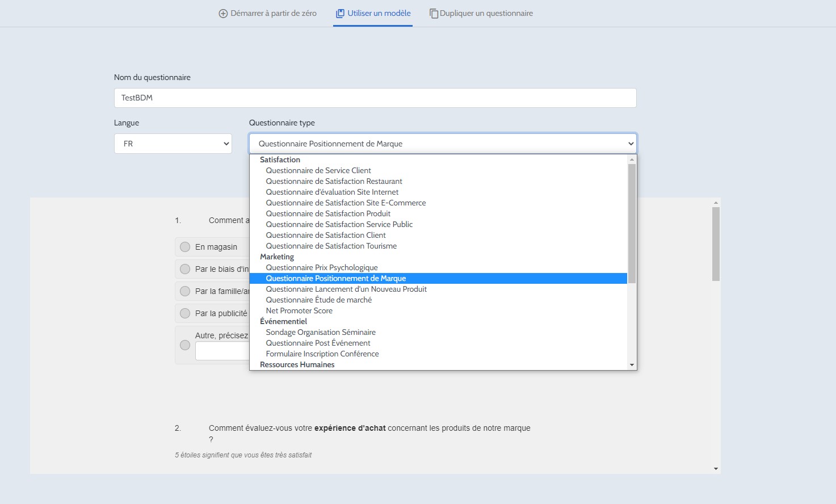Click the template icon beside "Utiliser un modèle"
This screenshot has height=504, width=836.
341,12
